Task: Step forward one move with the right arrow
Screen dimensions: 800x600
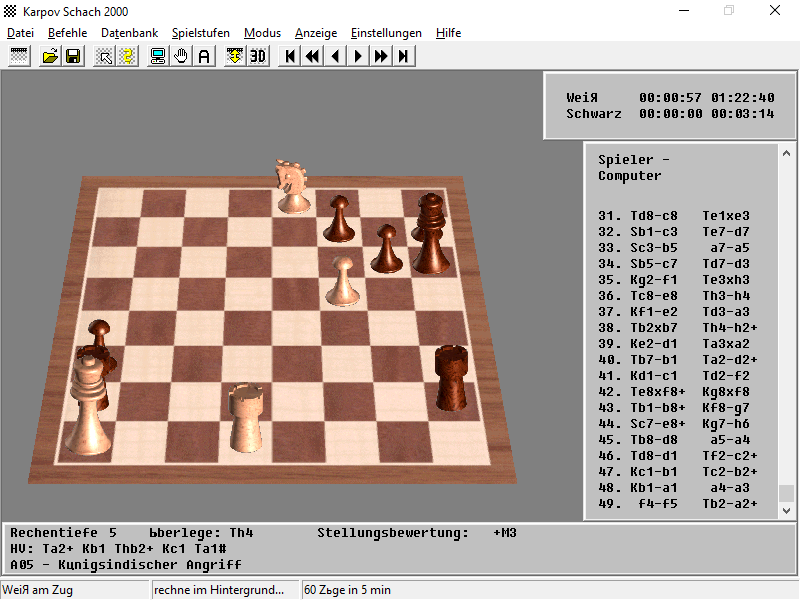Action: 358,56
